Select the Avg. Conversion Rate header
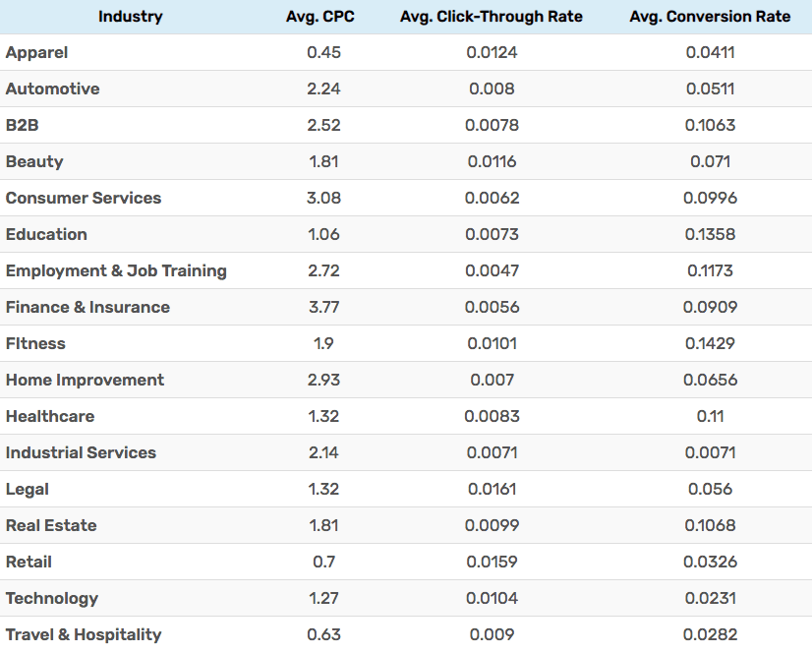 710,17
